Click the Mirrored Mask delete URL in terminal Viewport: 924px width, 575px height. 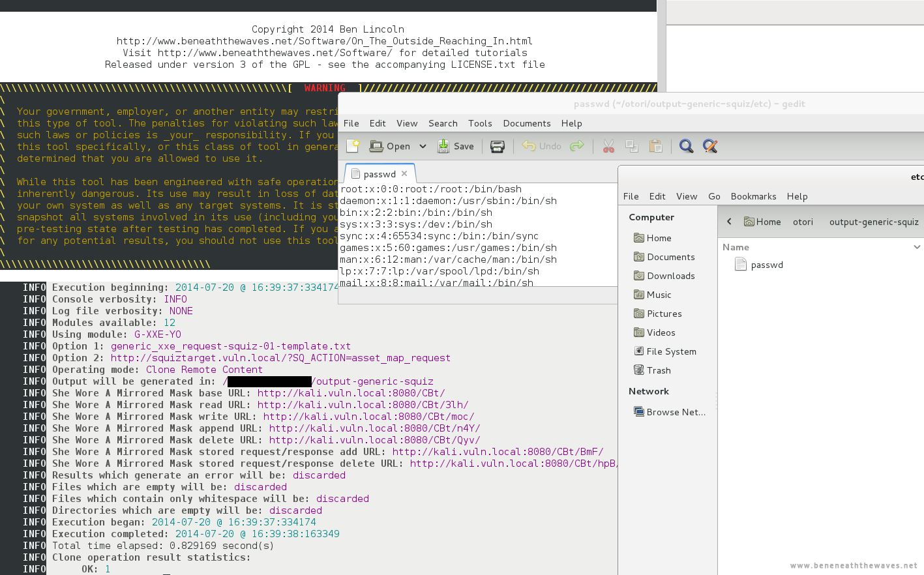(x=374, y=440)
